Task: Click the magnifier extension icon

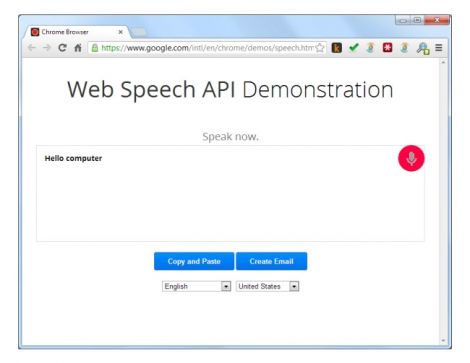Action: (x=423, y=48)
